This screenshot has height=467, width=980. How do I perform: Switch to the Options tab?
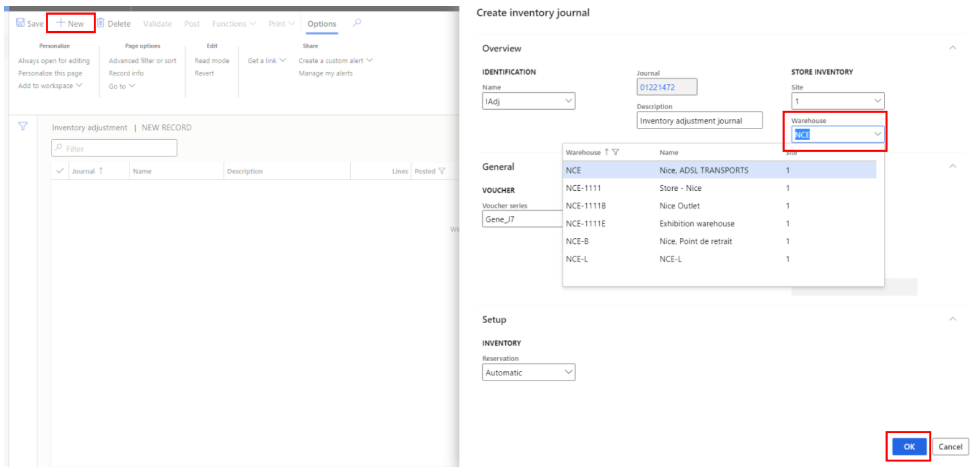coord(321,24)
